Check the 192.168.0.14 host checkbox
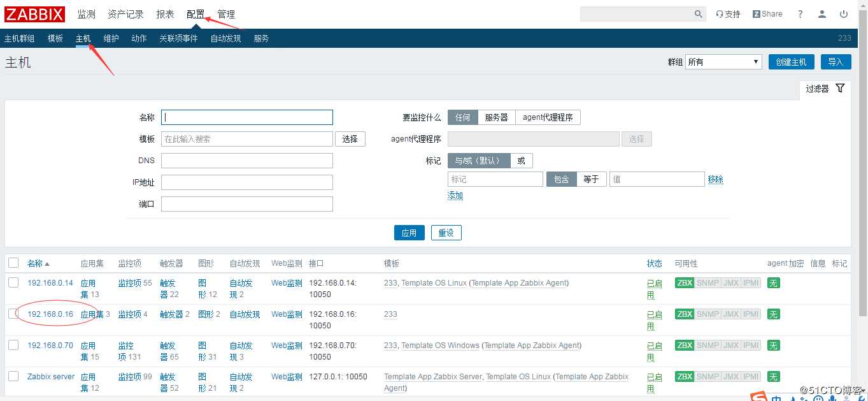Viewport: 868px width, 401px height. (x=13, y=282)
